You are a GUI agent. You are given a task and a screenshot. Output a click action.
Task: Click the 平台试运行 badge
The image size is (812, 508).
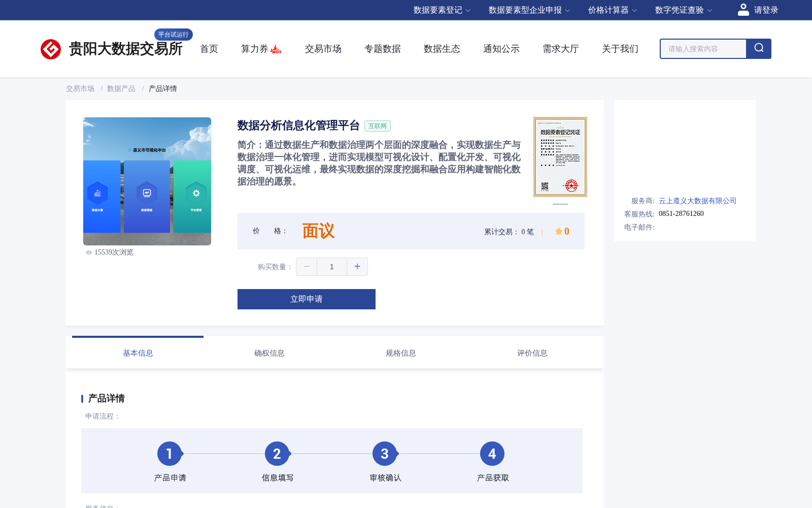tap(174, 35)
